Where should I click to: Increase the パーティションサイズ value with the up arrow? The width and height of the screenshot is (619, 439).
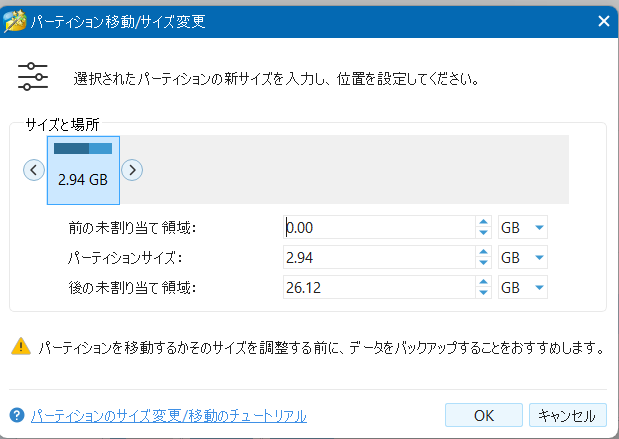pyautogui.click(x=483, y=252)
